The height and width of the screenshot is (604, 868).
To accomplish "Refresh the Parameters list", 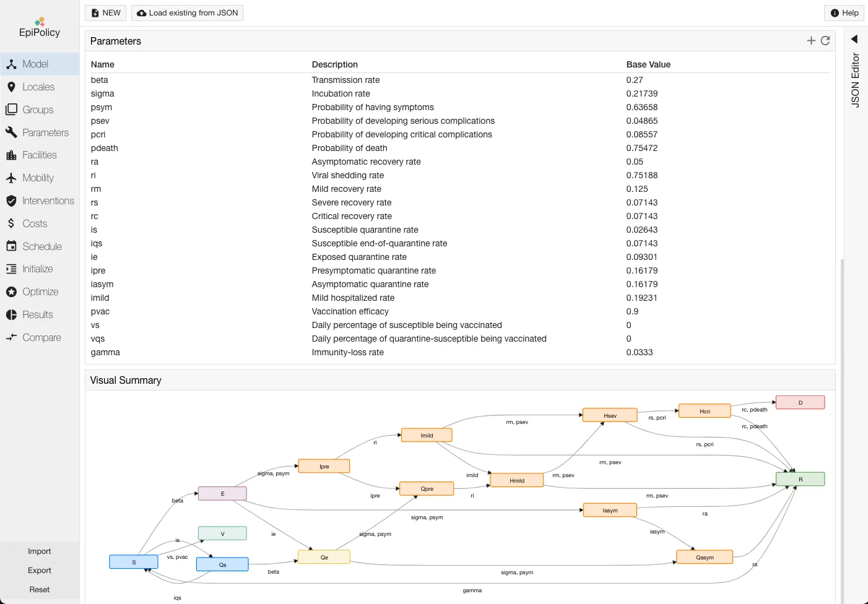I will click(826, 40).
